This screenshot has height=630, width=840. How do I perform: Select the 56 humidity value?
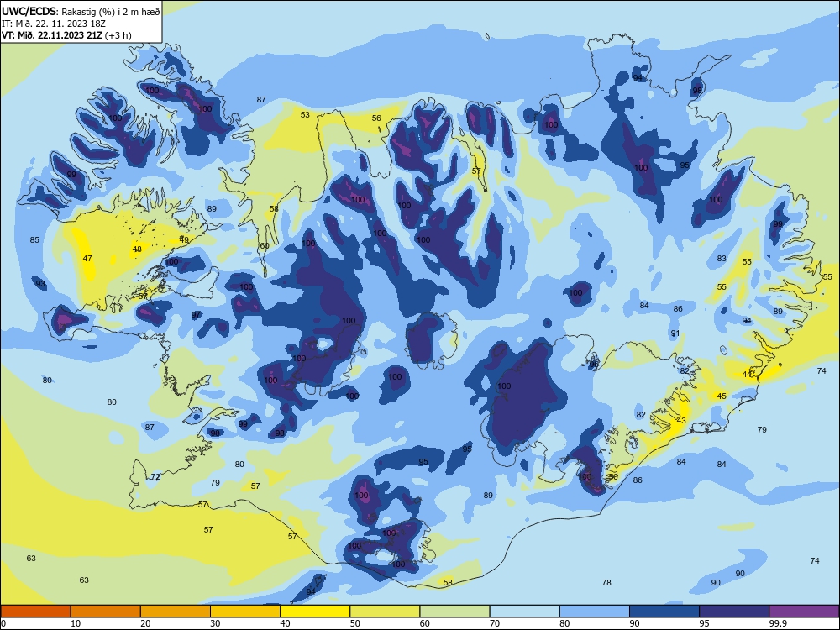[x=376, y=118]
